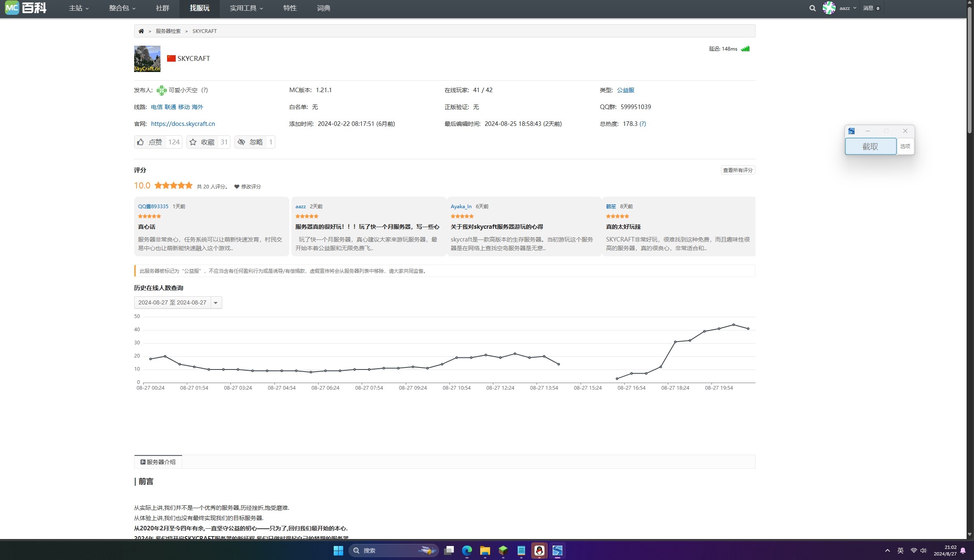Click the publisher 可爱小天空 avatar icon
Screen dimensions: 974x560
[161, 90]
